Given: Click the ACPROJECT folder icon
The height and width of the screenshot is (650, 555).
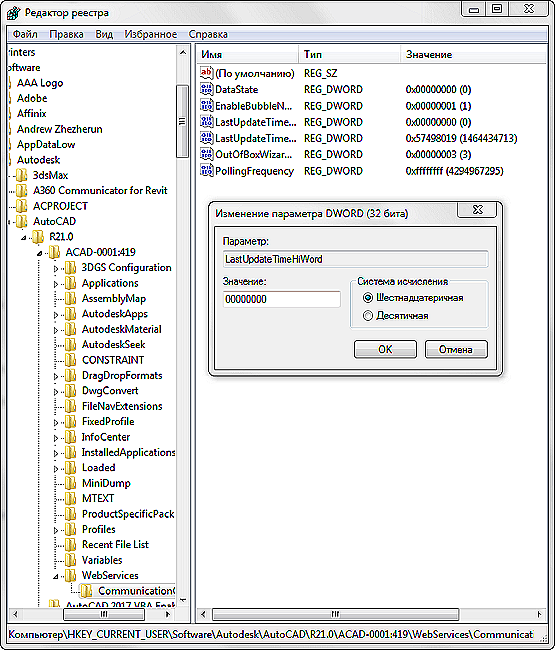Looking at the screenshot, I should (x=22, y=206).
